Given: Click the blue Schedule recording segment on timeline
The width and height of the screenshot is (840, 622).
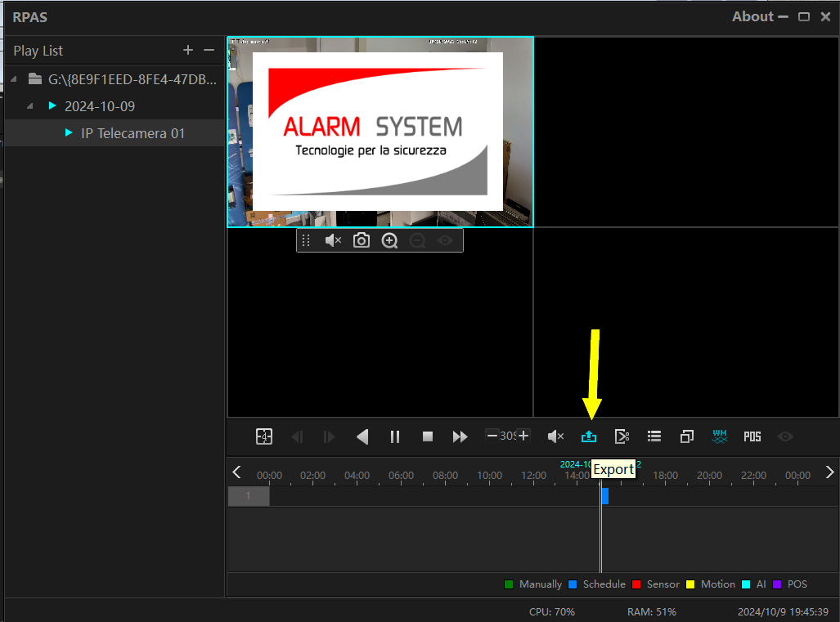Looking at the screenshot, I should tap(604, 496).
